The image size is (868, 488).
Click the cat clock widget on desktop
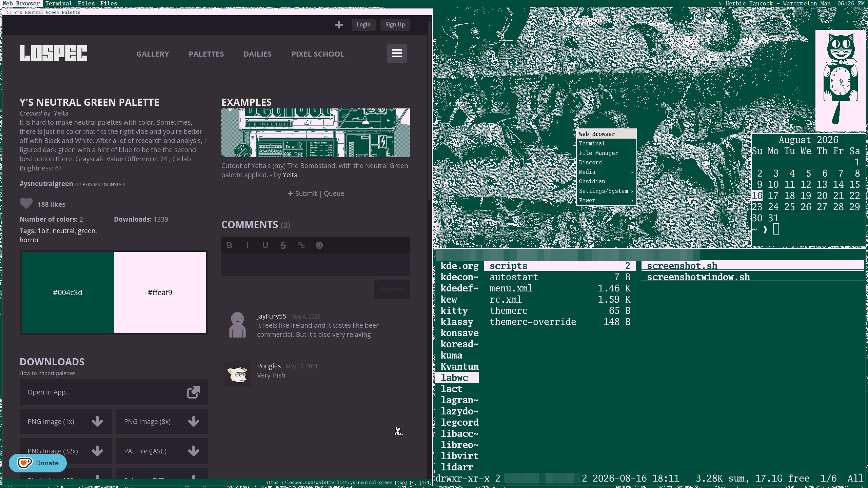point(841,81)
